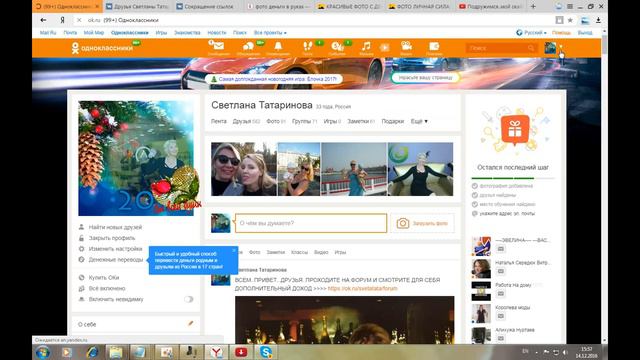Viewport: 640px width, 360px height.
Task: Open the large profile picture
Action: pyautogui.click(x=136, y=158)
